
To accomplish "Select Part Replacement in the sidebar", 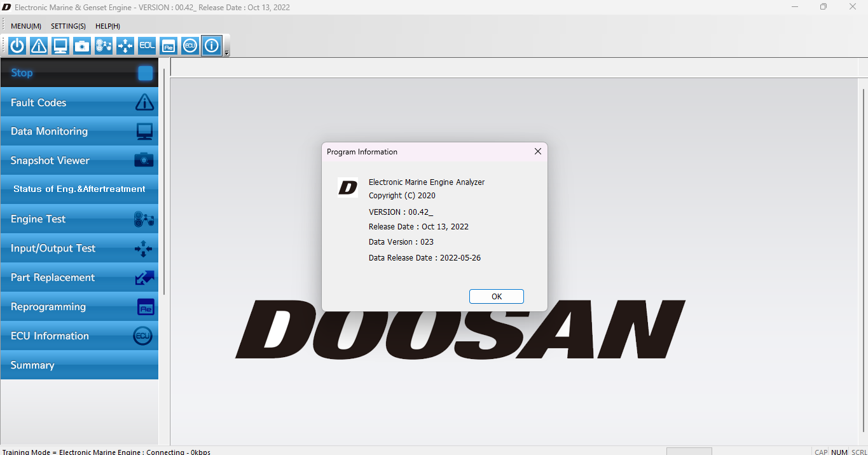I will click(x=79, y=278).
